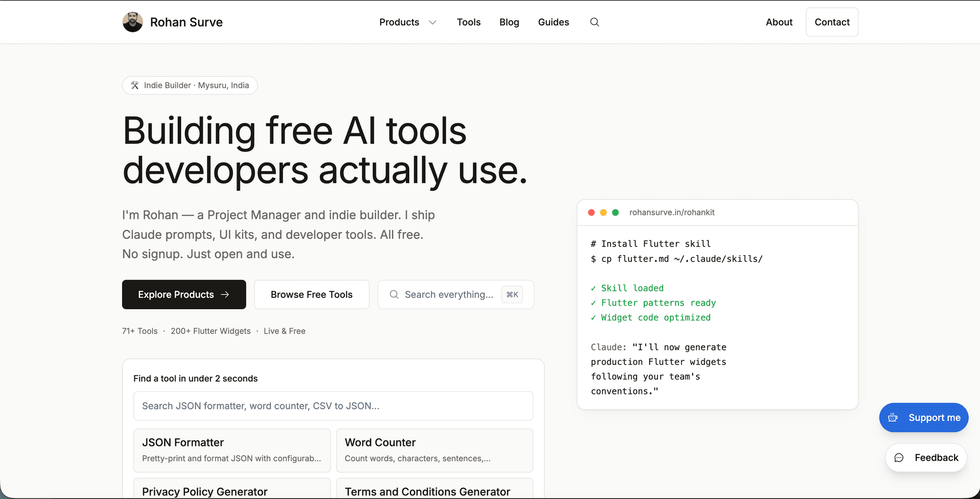Click Explore Products button
Image resolution: width=980 pixels, height=499 pixels.
point(184,294)
